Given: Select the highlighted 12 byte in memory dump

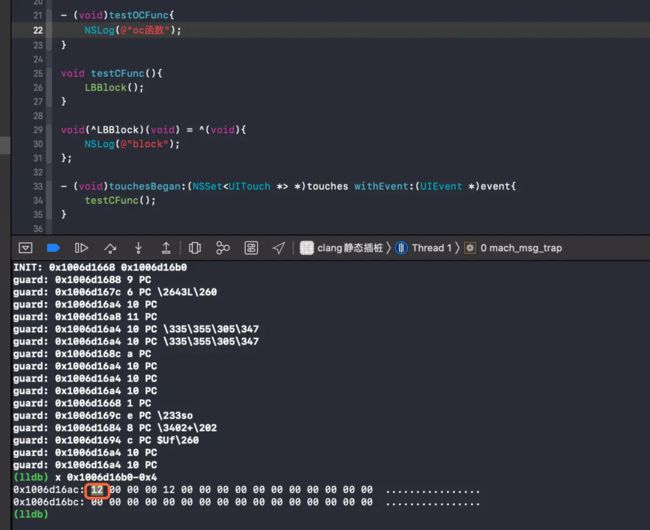Looking at the screenshot, I should pyautogui.click(x=97, y=490).
